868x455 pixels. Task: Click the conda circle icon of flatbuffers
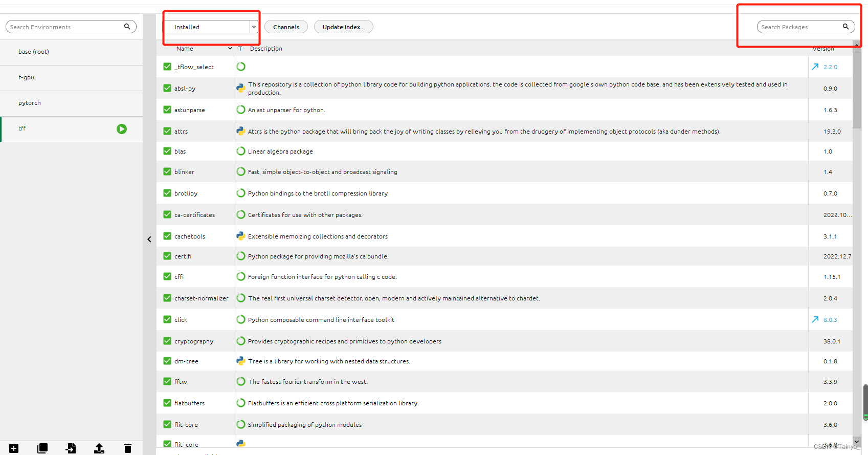pos(241,403)
